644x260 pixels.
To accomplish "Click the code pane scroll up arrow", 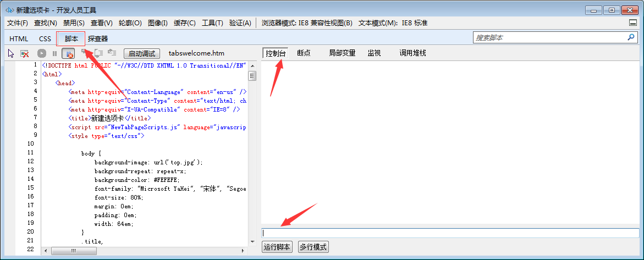I will (252, 66).
